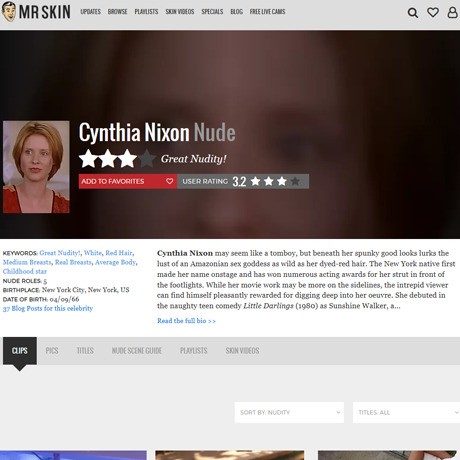Image resolution: width=460 pixels, height=460 pixels.
Task: Open the Average Body keyword link
Action: click(x=115, y=262)
